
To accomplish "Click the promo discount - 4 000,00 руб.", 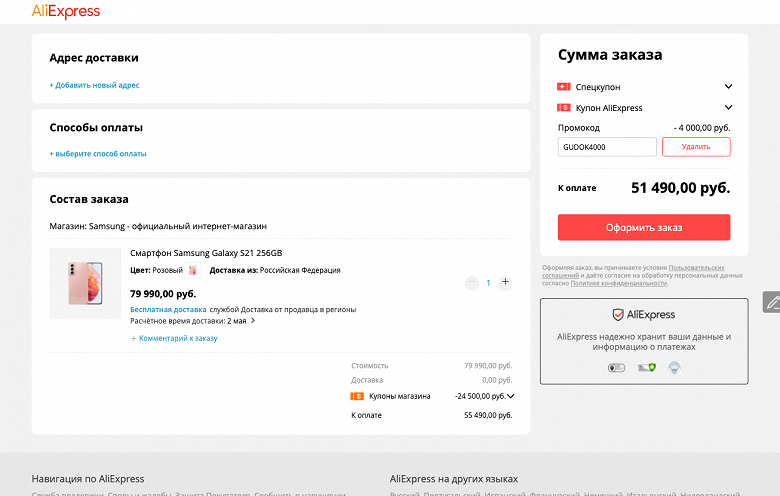I will coord(702,128).
